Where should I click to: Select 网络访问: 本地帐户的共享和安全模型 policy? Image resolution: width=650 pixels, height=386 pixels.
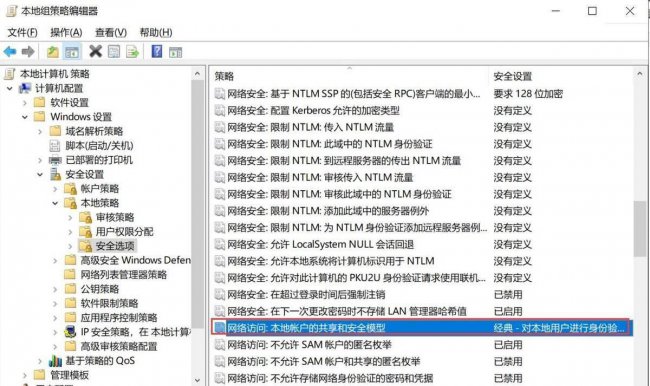pos(422,328)
